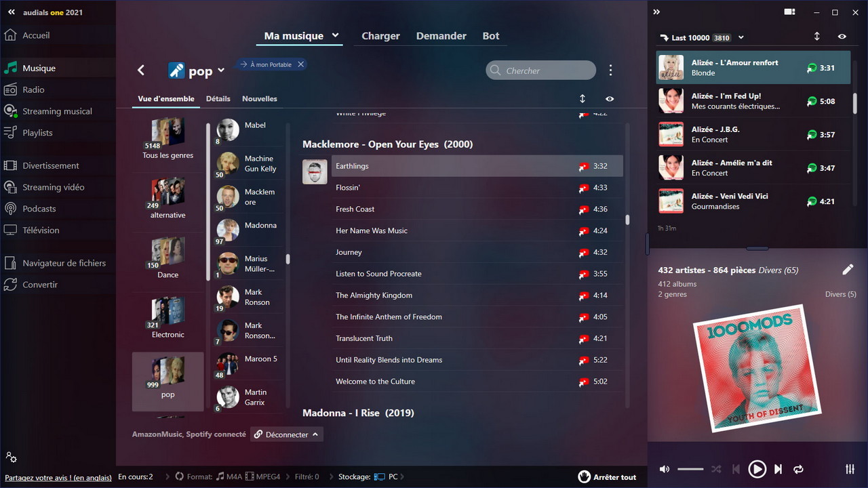Image resolution: width=868 pixels, height=488 pixels.
Task: Open the Last 10000 list dropdown
Action: [741, 38]
